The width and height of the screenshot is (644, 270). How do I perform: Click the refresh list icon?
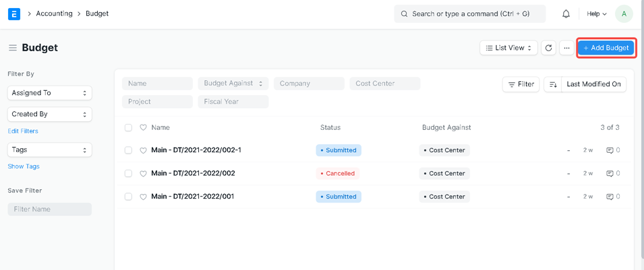coord(548,48)
